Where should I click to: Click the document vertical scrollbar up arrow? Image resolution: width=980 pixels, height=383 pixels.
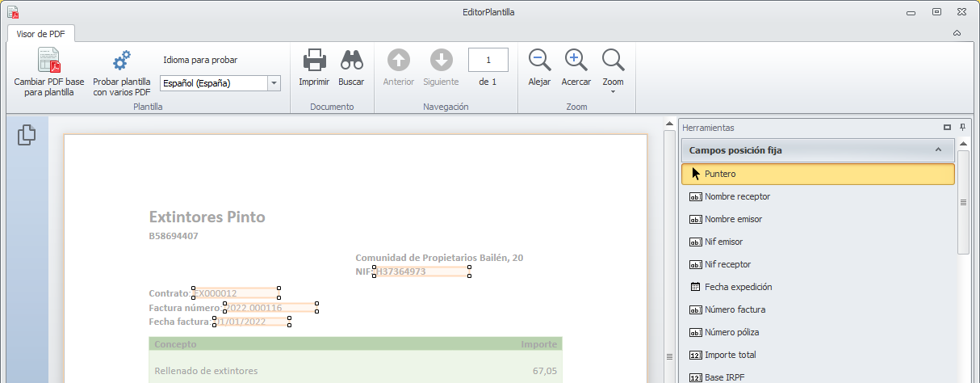(669, 124)
